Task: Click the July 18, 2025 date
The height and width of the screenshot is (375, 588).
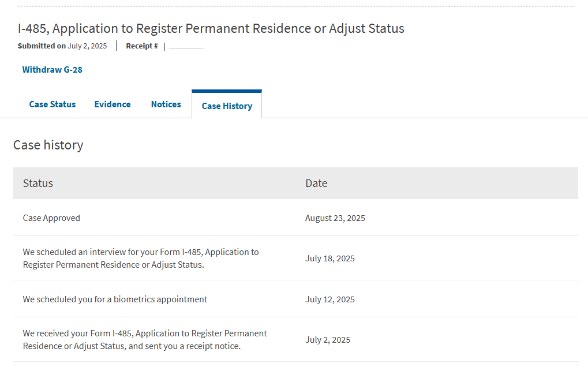Action: [x=330, y=258]
